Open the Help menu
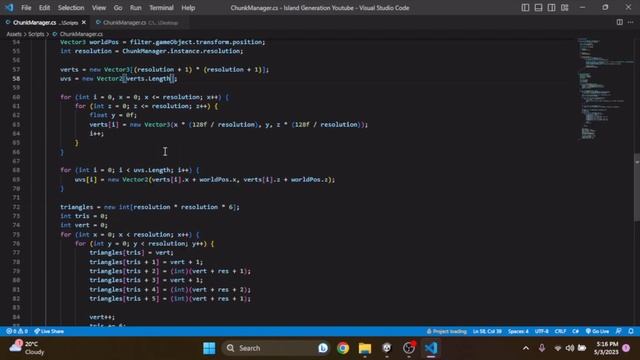The width and height of the screenshot is (640, 360). [188, 8]
